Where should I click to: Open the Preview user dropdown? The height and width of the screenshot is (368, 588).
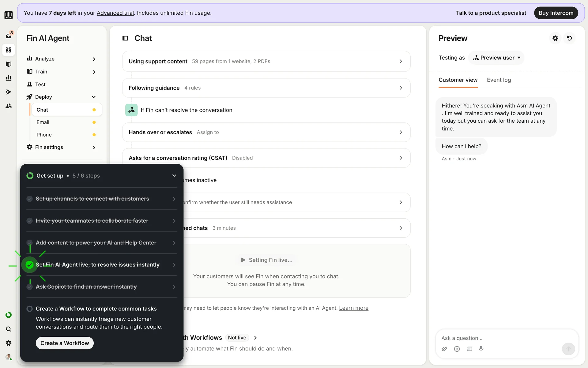click(x=496, y=58)
